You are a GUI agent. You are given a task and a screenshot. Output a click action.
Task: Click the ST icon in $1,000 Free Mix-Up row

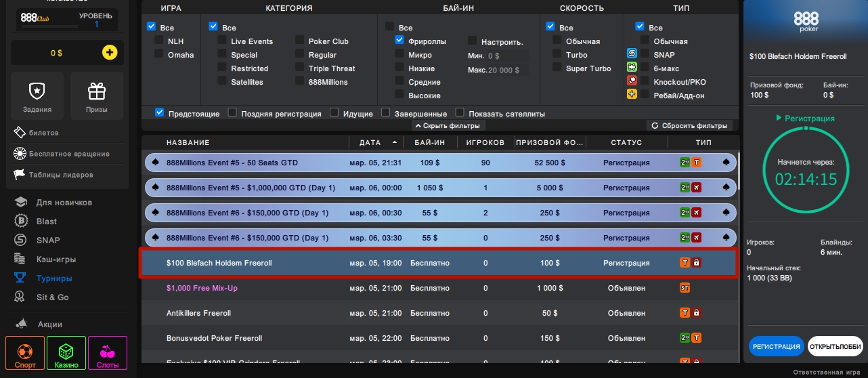point(685,288)
